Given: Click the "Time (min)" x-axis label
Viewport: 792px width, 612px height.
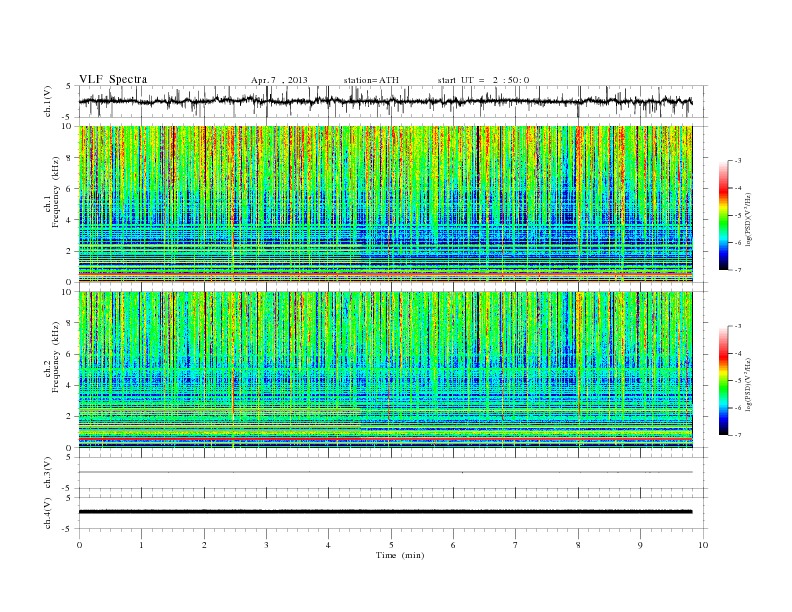Looking at the screenshot, I should point(400,555).
